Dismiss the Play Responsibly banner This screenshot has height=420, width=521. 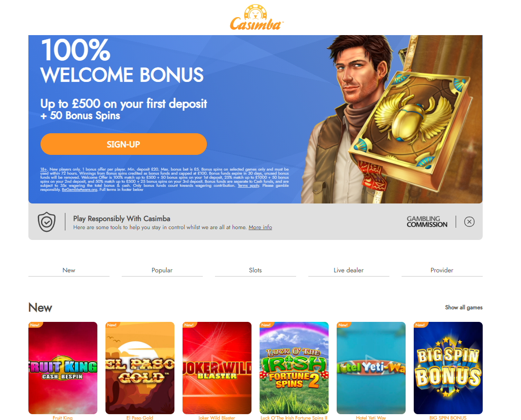(469, 221)
